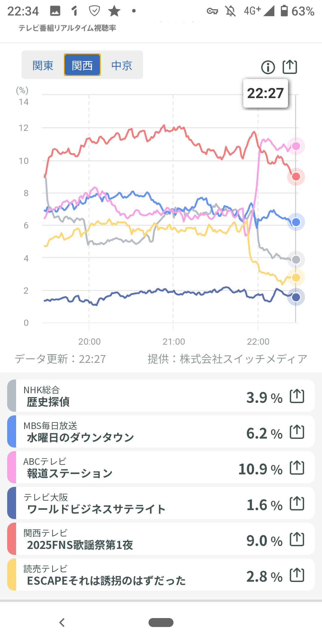Image resolution: width=322 pixels, height=644 pixels.
Task: Switch to the 中京 region tab
Action: tap(122, 65)
